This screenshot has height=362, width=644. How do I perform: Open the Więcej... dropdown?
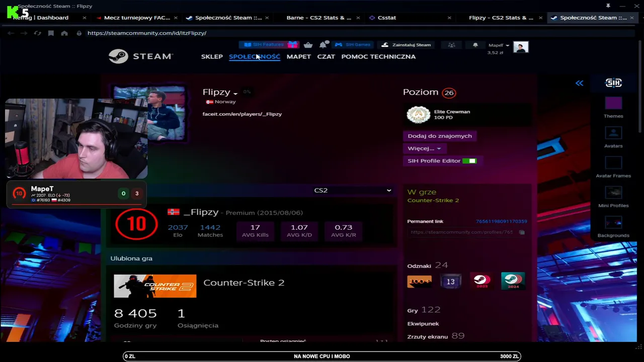[x=424, y=148]
